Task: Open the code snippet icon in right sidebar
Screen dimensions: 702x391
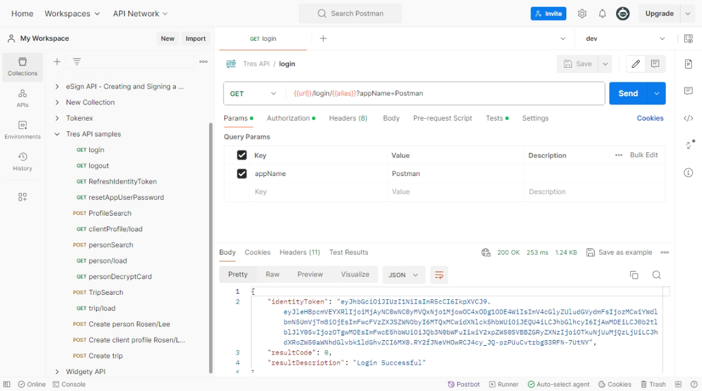Action: pos(688,118)
